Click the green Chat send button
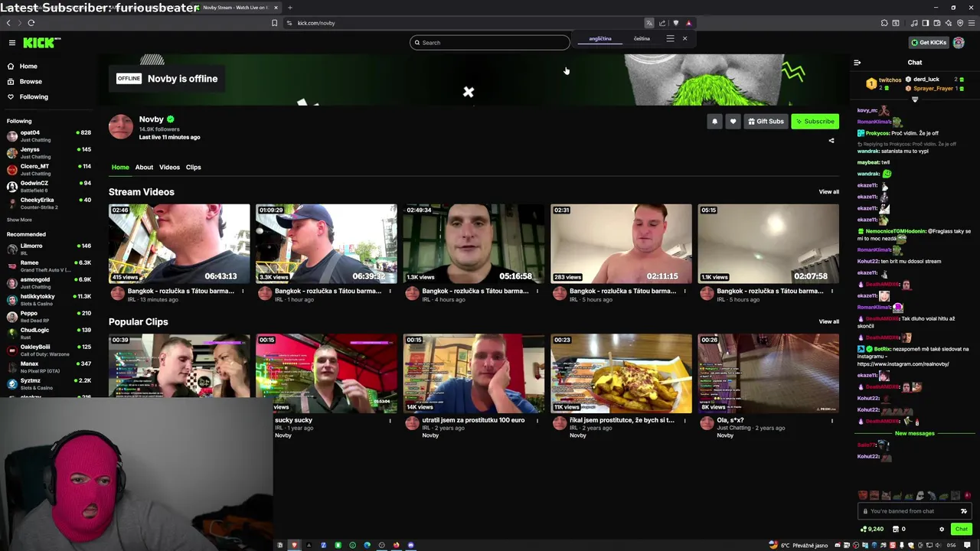 (961, 529)
